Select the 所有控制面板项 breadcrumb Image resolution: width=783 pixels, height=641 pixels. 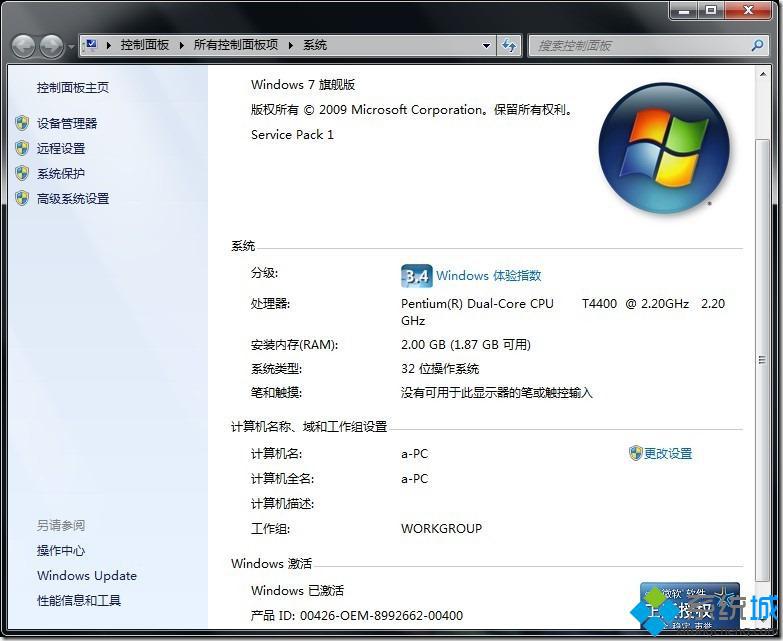click(235, 45)
